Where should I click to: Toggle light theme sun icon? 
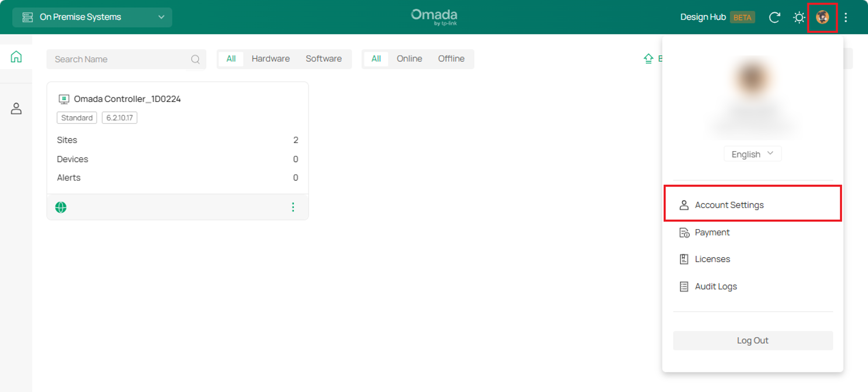[x=799, y=17]
